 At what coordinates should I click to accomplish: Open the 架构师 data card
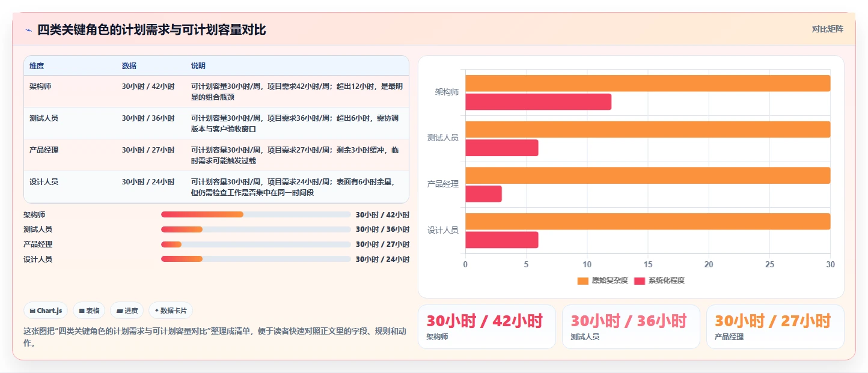coord(486,327)
